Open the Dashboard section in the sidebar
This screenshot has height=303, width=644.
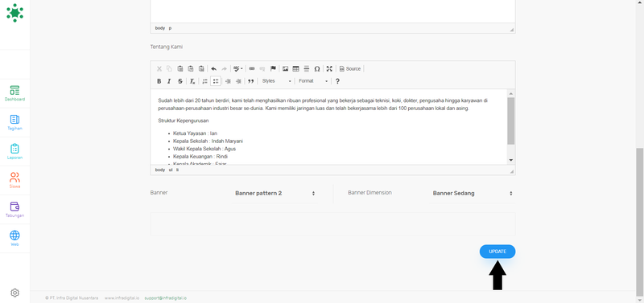(14, 93)
